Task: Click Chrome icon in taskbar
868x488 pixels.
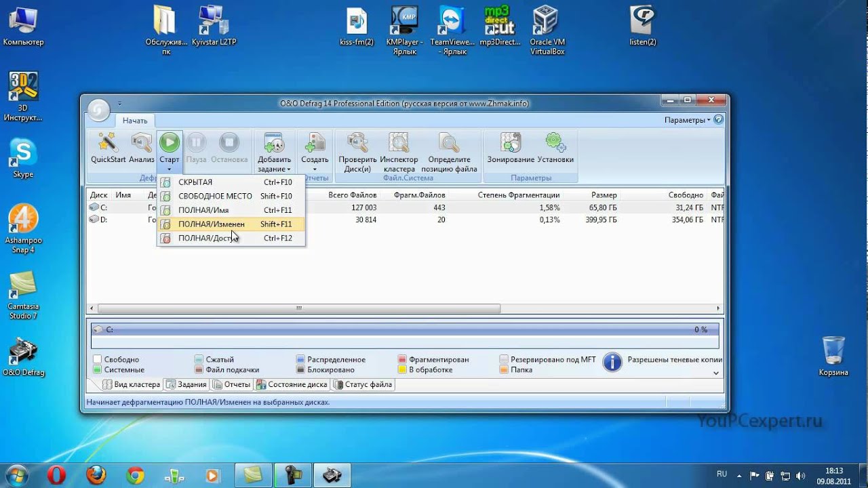Action: (135, 474)
